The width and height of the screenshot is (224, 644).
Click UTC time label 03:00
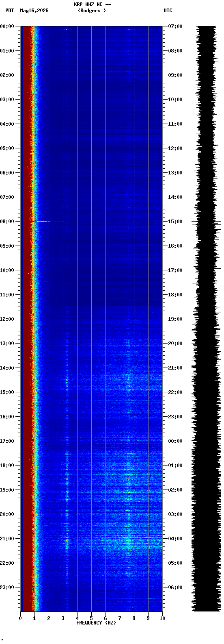coord(175,514)
